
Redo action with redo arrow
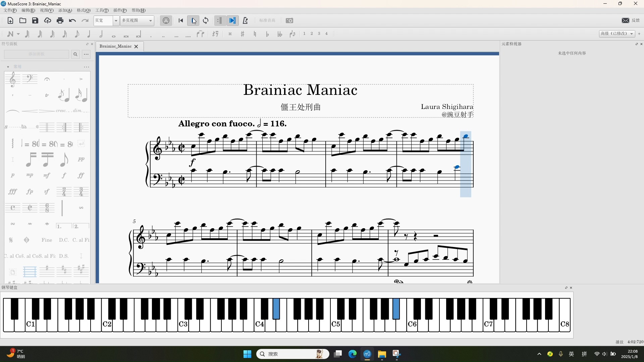point(85,21)
